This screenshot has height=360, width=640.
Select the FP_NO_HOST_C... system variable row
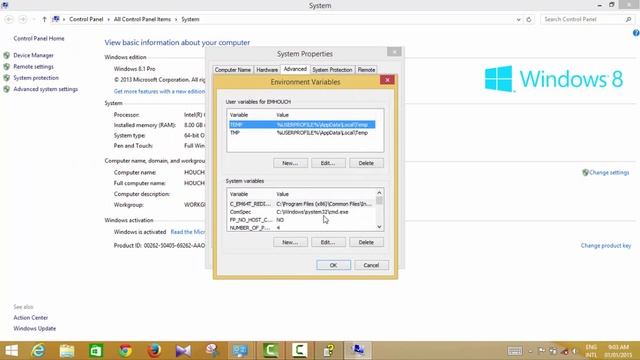click(x=301, y=220)
